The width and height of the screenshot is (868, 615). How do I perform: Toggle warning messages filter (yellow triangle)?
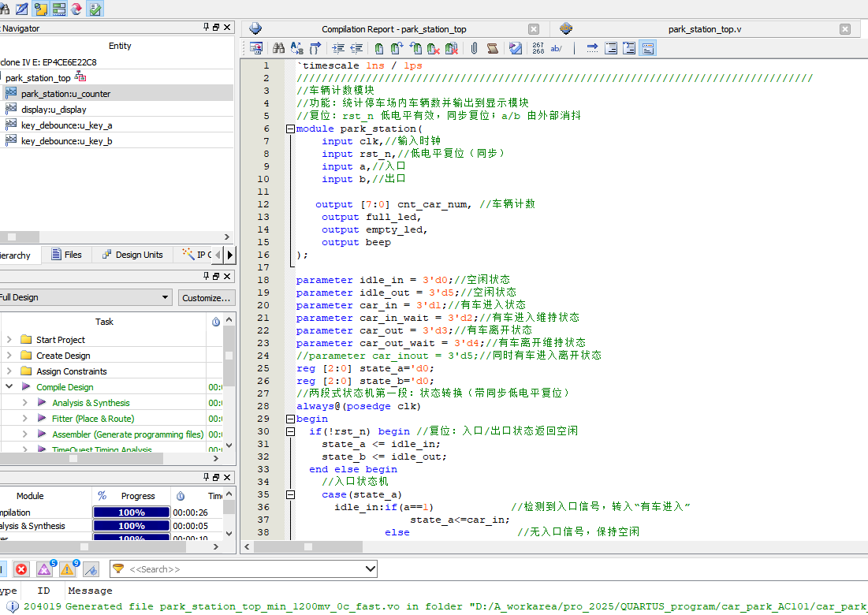point(68,569)
